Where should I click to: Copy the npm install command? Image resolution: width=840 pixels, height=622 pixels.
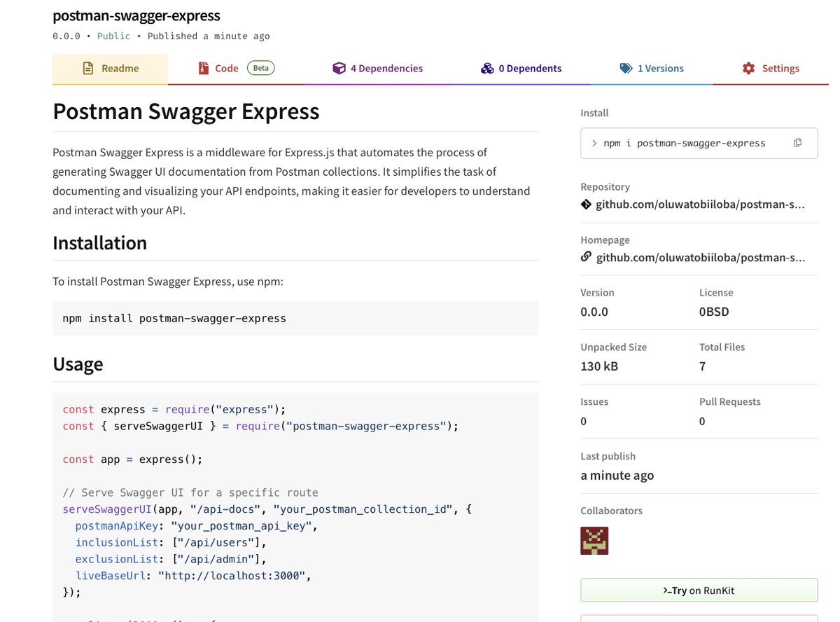click(797, 143)
